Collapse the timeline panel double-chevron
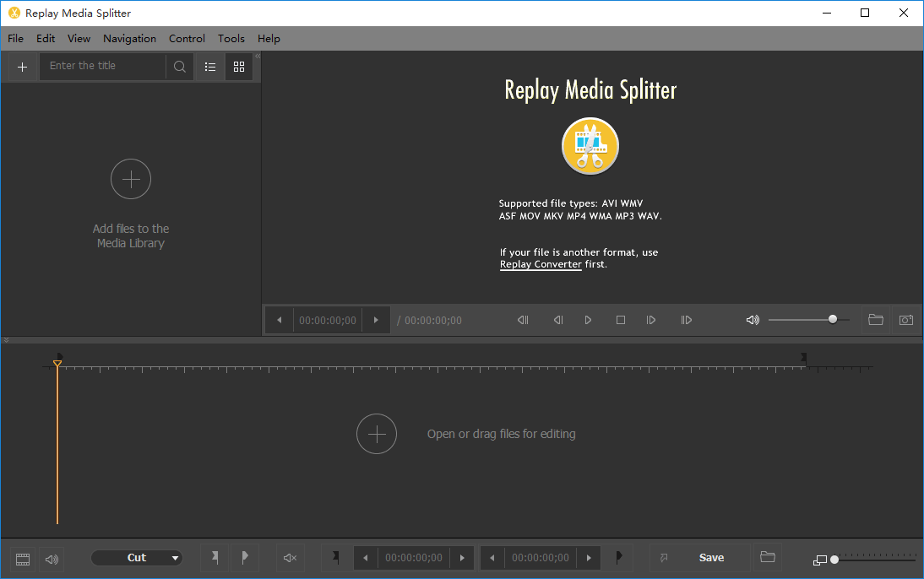Viewport: 924px width, 579px height. tap(7, 340)
